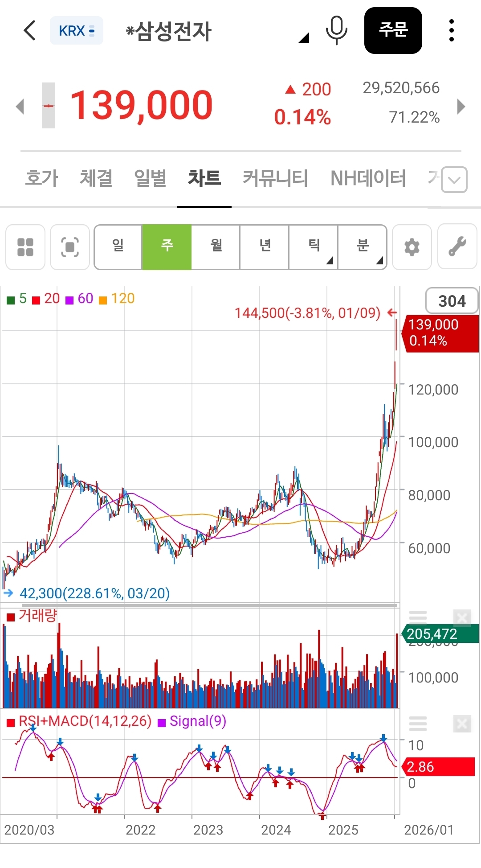Screen dimensions: 481x868
Task: Switch to the 호가 tab
Action: click(x=41, y=178)
